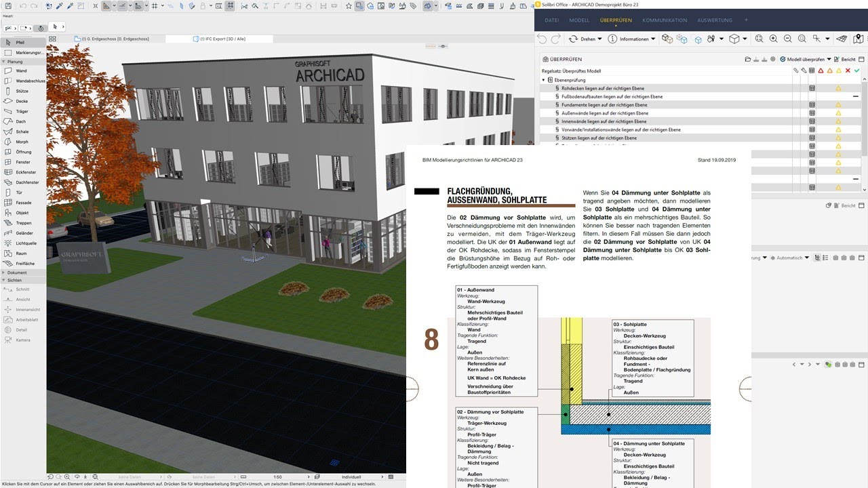Select the Geländer railing tool
The height and width of the screenshot is (488, 868).
coord(23,233)
